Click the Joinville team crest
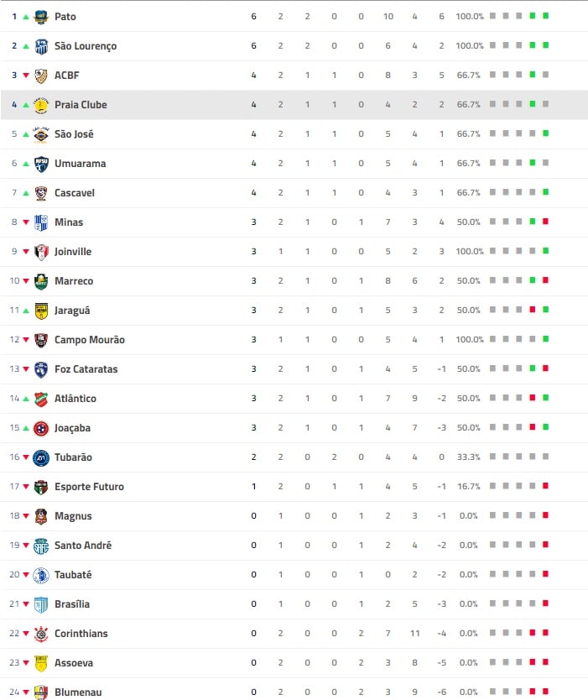 [x=41, y=252]
